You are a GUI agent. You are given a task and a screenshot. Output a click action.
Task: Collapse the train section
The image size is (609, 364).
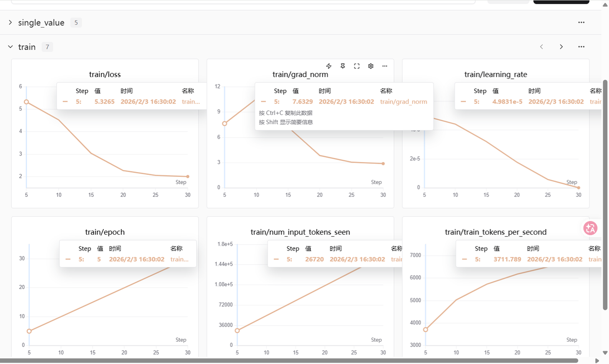coord(10,47)
